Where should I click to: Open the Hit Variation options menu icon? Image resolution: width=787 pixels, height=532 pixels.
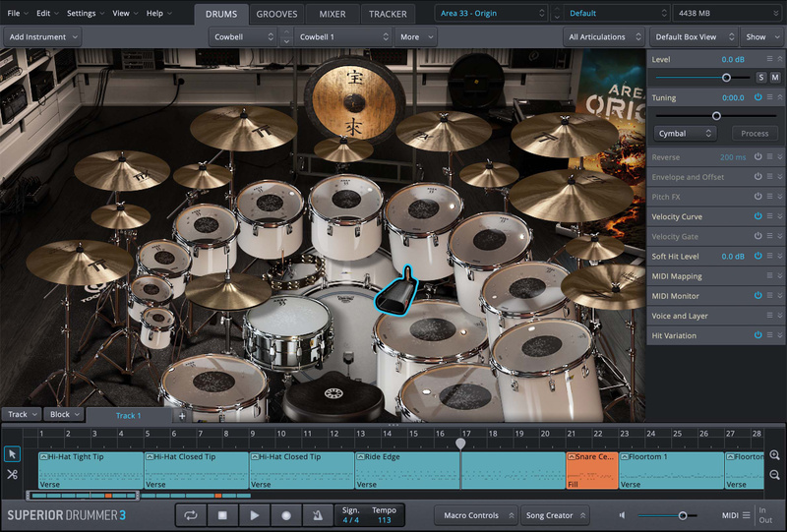coord(769,334)
